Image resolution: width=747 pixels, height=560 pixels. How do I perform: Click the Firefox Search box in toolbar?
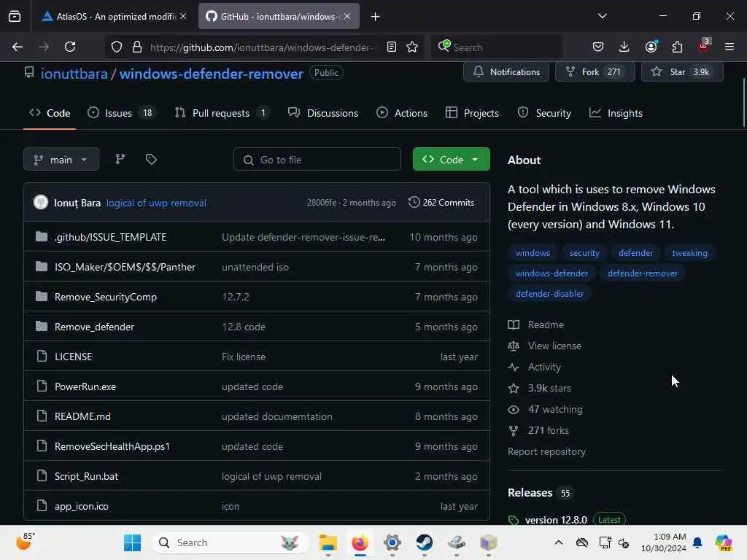(496, 47)
